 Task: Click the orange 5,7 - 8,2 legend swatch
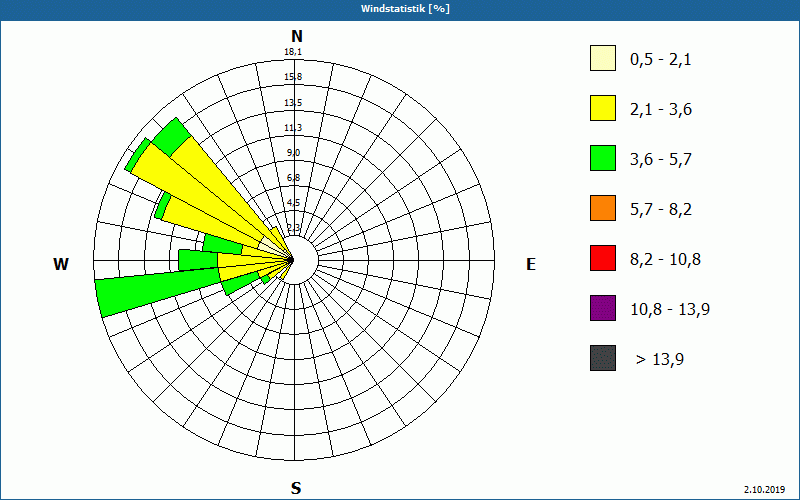click(603, 208)
